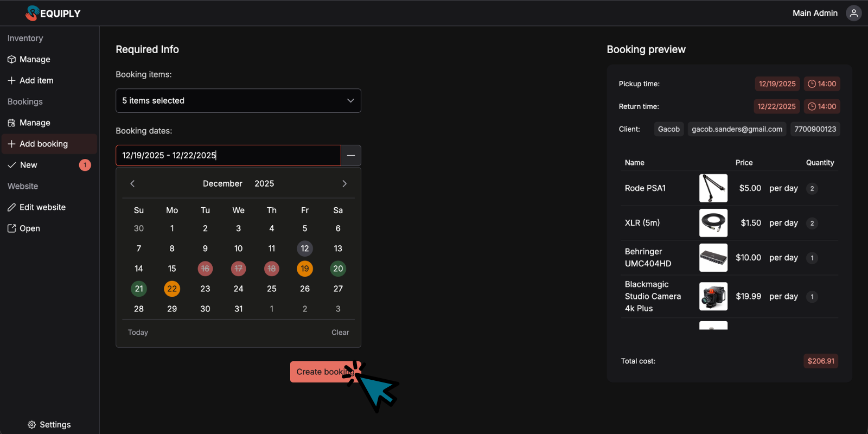The height and width of the screenshot is (434, 868).
Task: Open Edit website in sidebar
Action: [49, 207]
